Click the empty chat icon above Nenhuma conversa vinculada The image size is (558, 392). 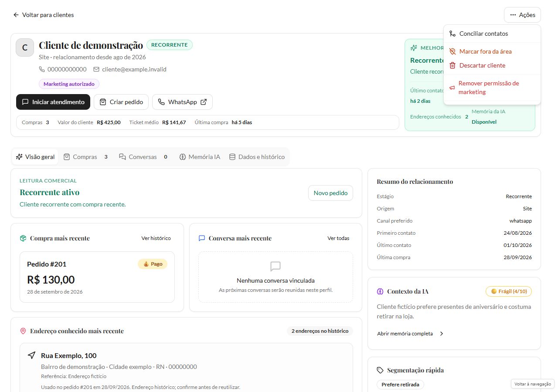pyautogui.click(x=276, y=267)
